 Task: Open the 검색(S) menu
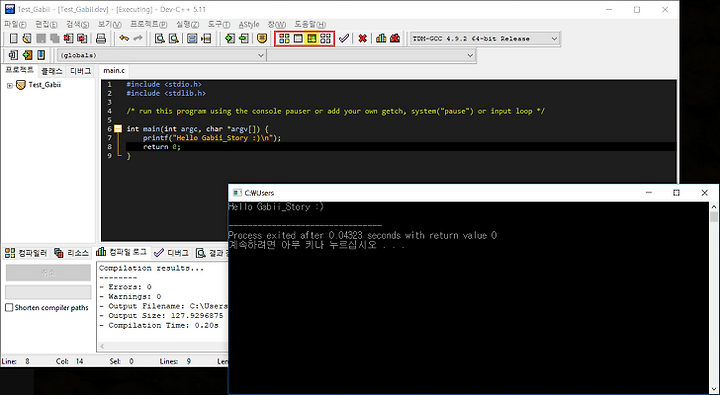78,24
